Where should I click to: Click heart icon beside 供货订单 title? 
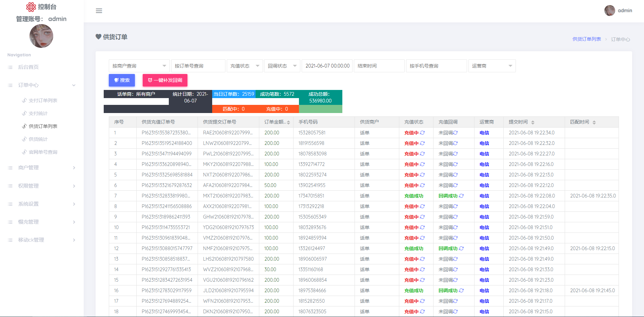point(98,37)
